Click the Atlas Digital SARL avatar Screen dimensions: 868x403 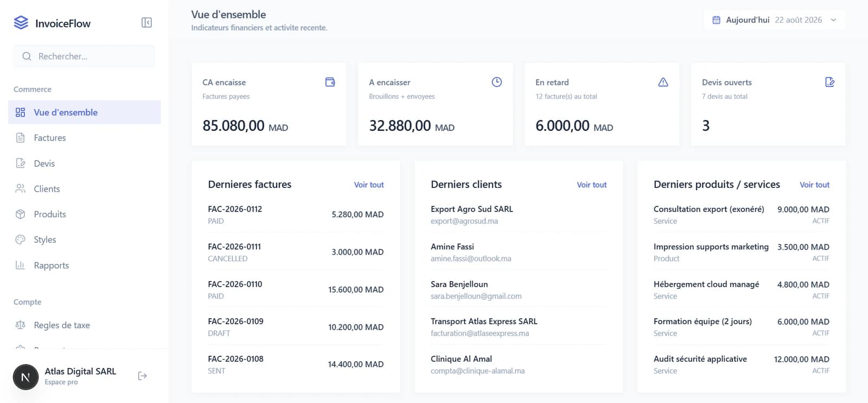25,376
